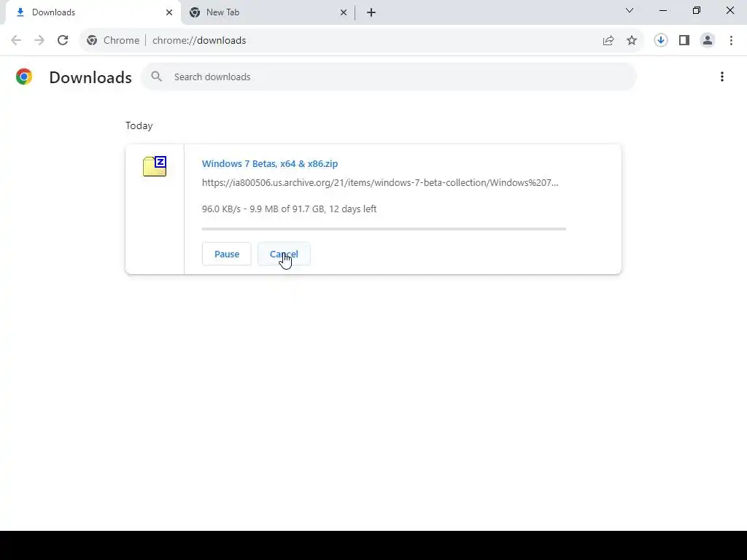This screenshot has height=560, width=747.
Task: Click the Chrome logo beside Downloads
Action: [x=24, y=77]
